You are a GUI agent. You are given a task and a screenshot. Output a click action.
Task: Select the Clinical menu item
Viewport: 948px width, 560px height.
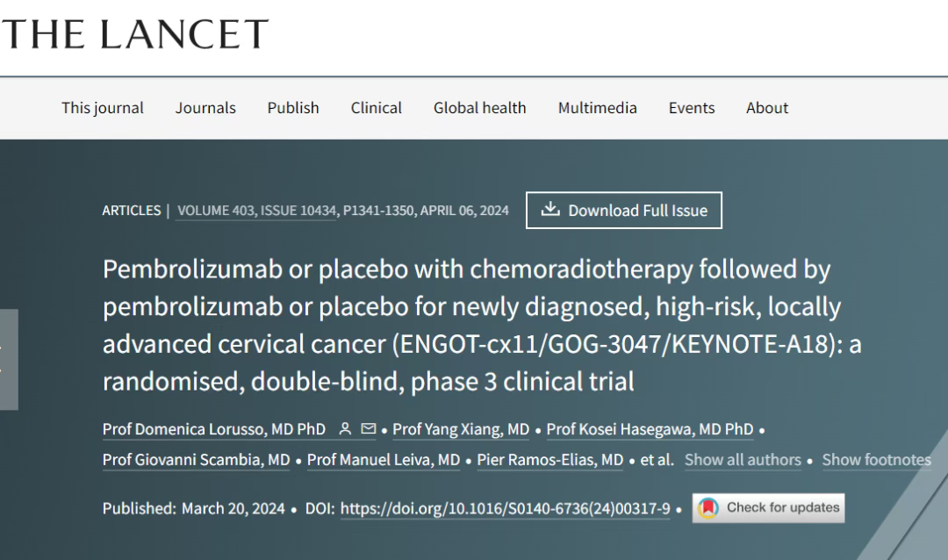(376, 108)
